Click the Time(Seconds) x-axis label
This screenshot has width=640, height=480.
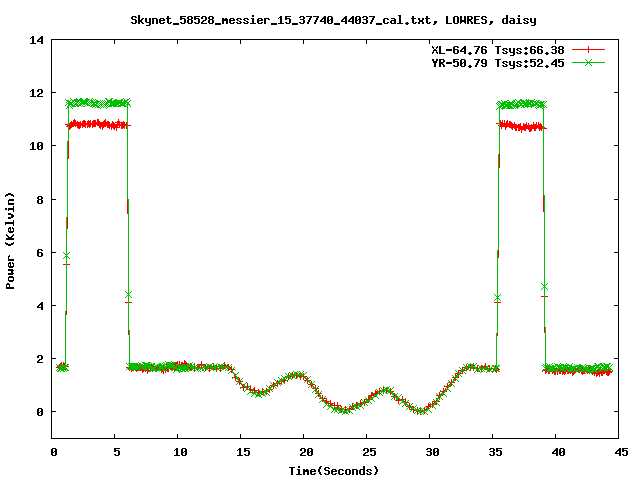(x=333, y=471)
